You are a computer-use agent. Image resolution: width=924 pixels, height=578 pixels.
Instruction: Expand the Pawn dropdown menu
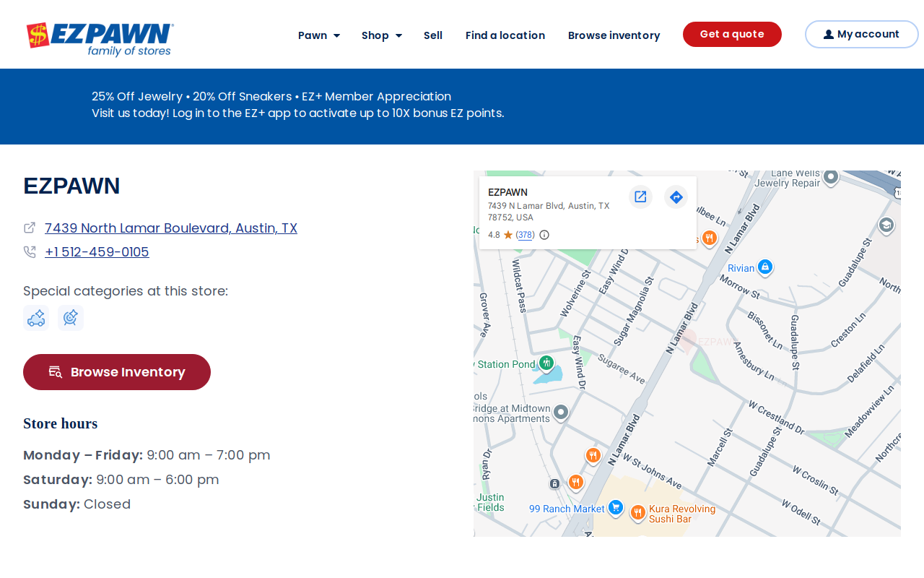pos(319,35)
